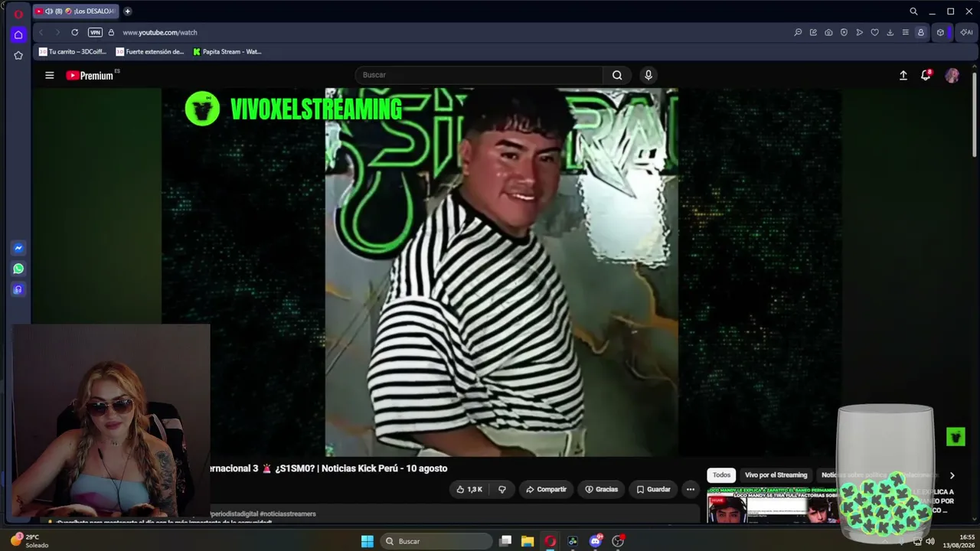Like the video with 1,3 K likes

pyautogui.click(x=469, y=489)
